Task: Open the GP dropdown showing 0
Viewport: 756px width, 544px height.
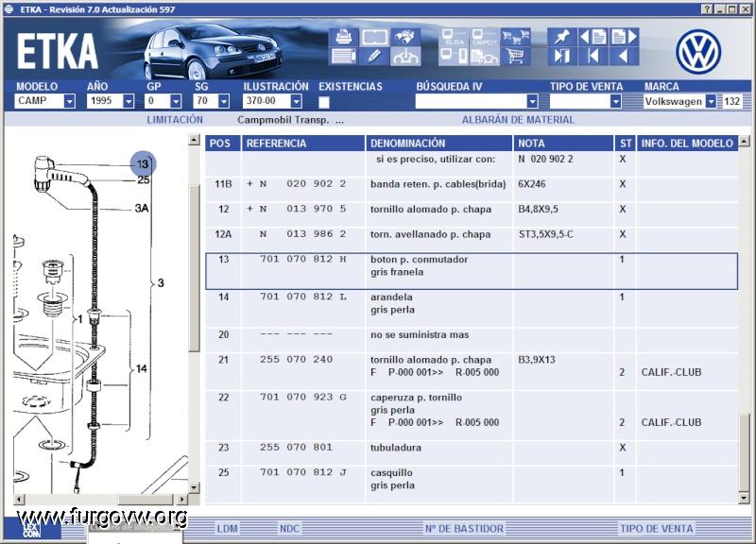Action: [x=176, y=101]
